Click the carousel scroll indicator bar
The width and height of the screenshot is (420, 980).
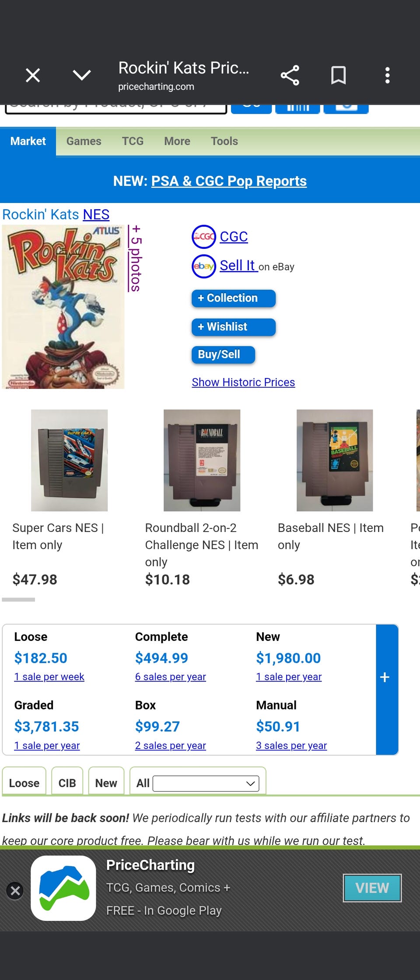(18, 599)
